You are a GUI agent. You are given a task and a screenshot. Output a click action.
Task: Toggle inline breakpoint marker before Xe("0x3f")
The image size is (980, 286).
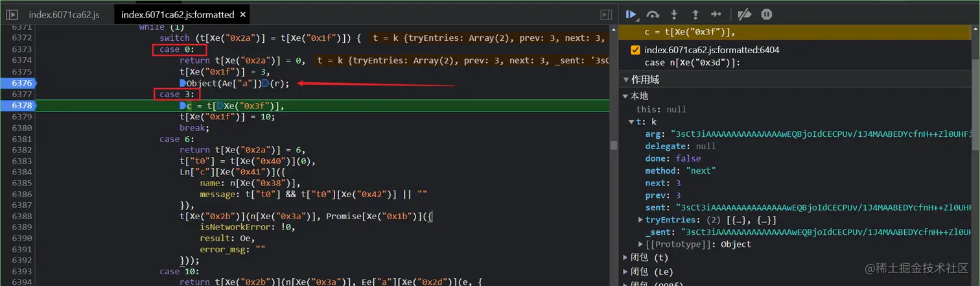coord(220,106)
